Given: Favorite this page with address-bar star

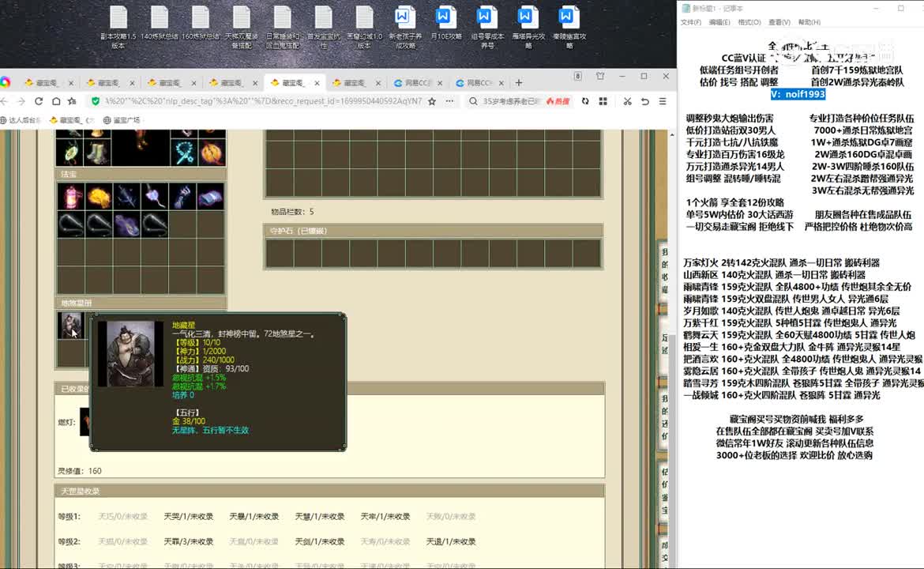Looking at the screenshot, I should coord(432,101).
